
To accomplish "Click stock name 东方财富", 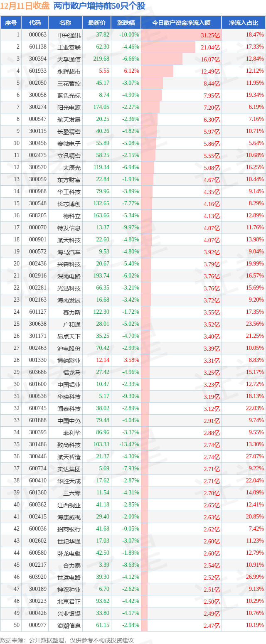I will tap(69, 179).
